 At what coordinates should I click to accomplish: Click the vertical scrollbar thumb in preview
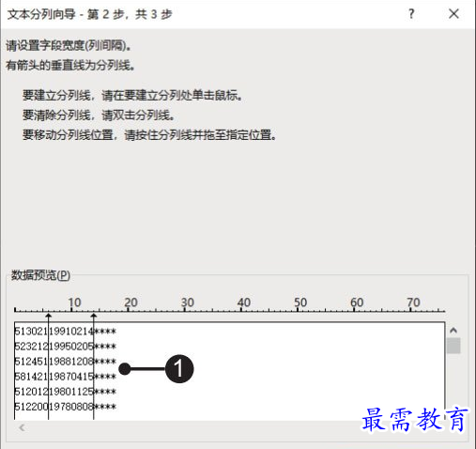click(453, 346)
